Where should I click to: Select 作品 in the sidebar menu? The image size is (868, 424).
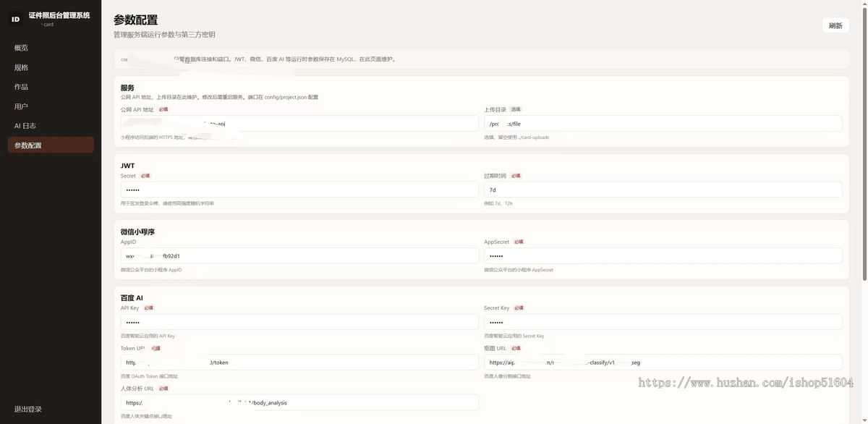[x=51, y=87]
